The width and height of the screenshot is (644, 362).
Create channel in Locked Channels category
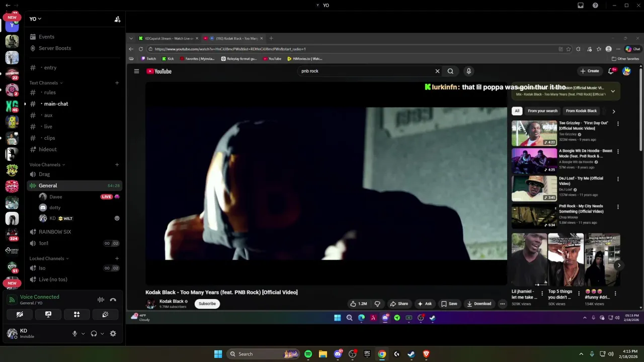click(x=117, y=258)
